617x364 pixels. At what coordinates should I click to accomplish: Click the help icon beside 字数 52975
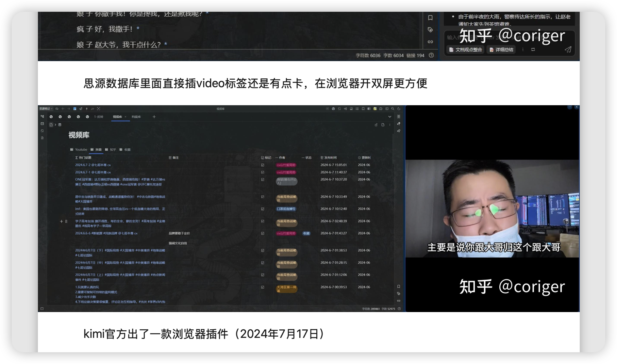coord(399,308)
